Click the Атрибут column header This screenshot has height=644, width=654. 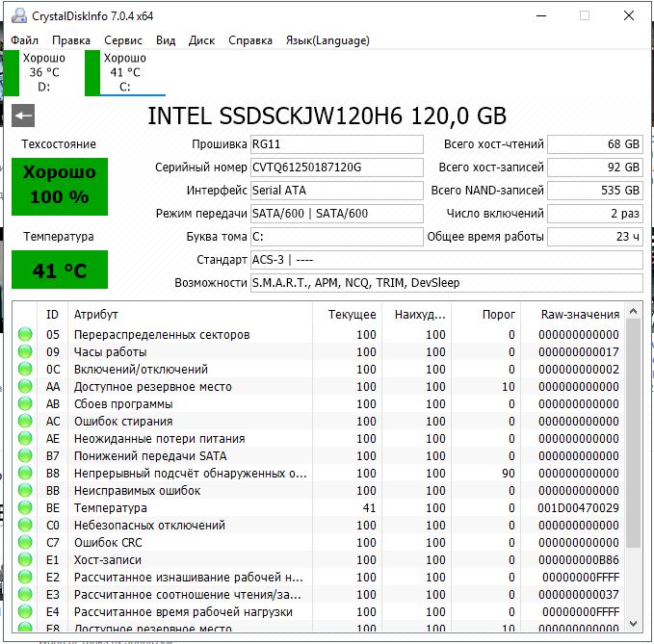pyautogui.click(x=190, y=314)
